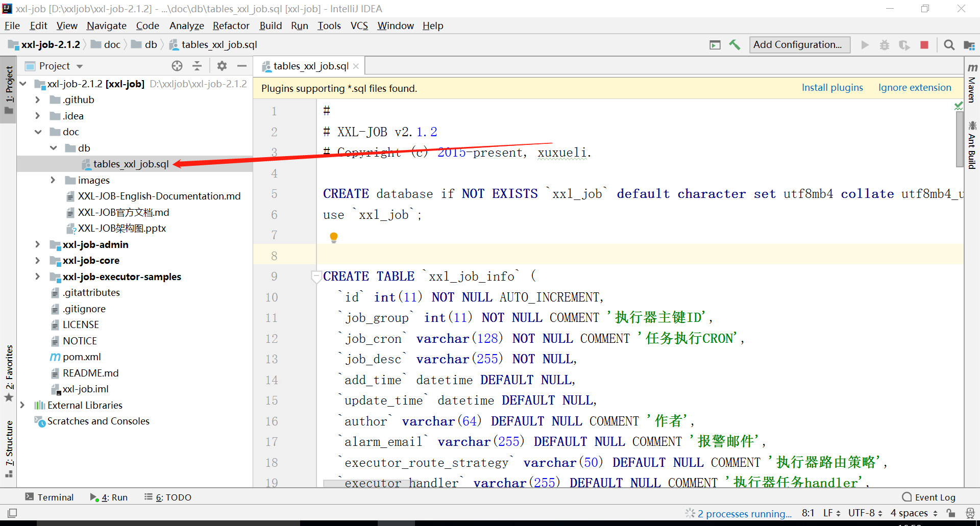This screenshot has height=526, width=980.
Task: Open Search Everywhere magnifier icon
Action: [949, 45]
